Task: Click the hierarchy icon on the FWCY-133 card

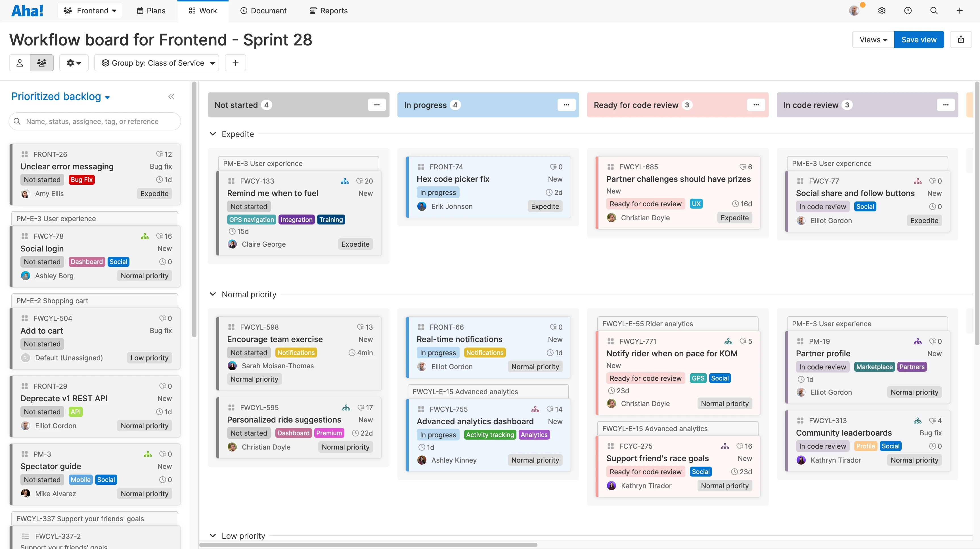Action: pyautogui.click(x=345, y=181)
